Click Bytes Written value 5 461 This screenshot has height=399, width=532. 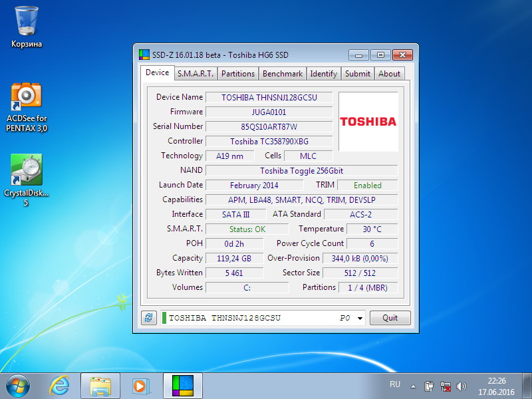234,273
